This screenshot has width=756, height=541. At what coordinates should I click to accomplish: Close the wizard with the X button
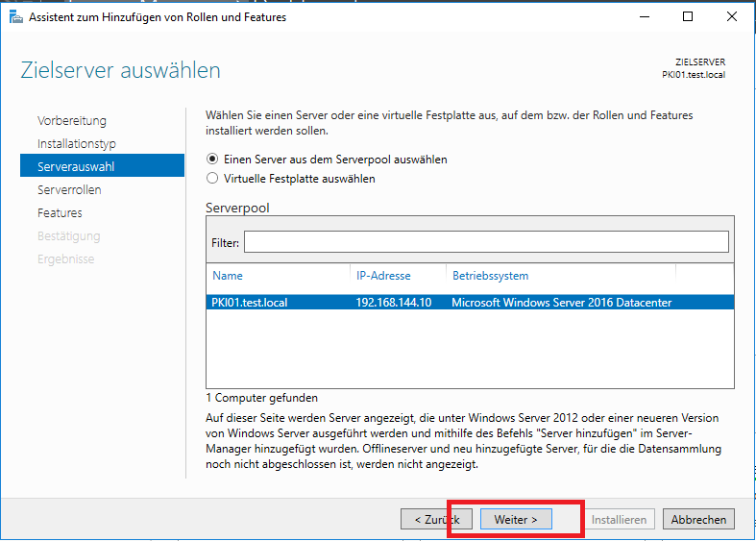(732, 17)
